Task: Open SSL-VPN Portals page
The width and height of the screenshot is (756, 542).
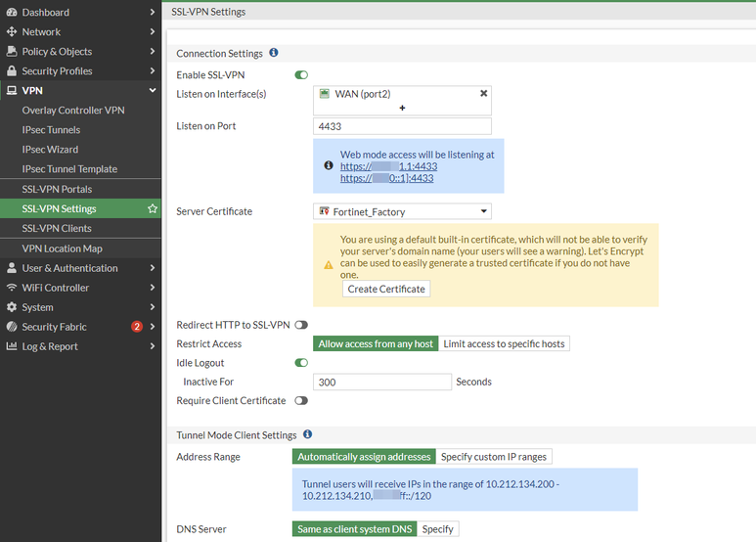Action: pos(57,189)
